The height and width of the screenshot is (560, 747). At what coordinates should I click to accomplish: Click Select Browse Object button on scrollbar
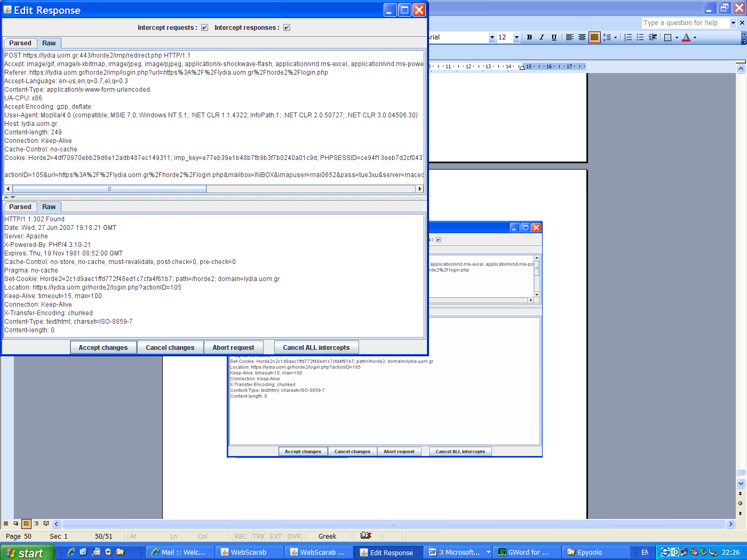pos(740,503)
